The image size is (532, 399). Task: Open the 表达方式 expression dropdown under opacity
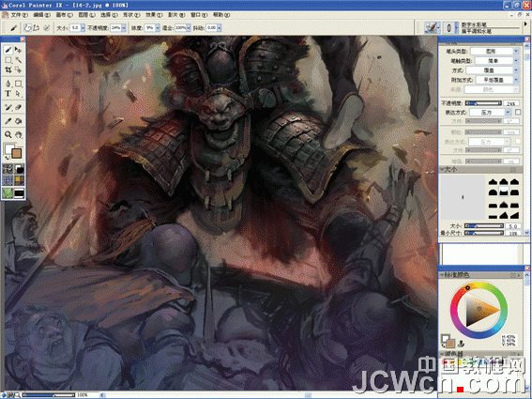(x=491, y=112)
